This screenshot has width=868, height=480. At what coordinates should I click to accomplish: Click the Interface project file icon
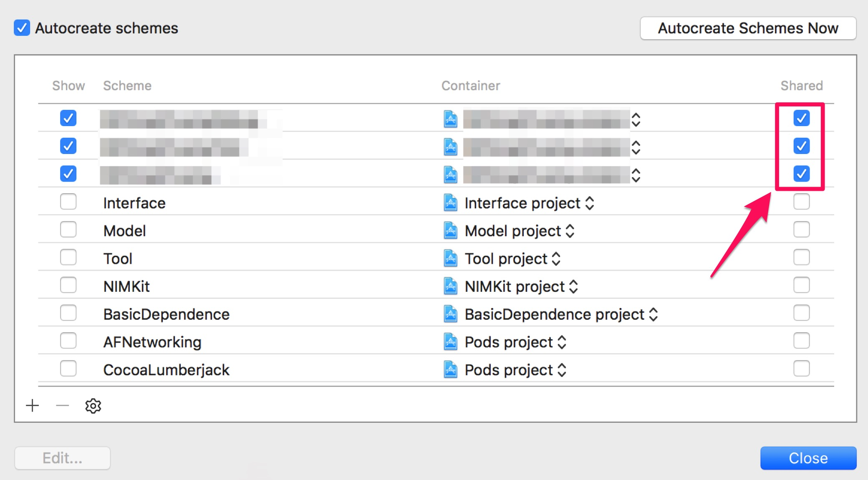tap(450, 203)
